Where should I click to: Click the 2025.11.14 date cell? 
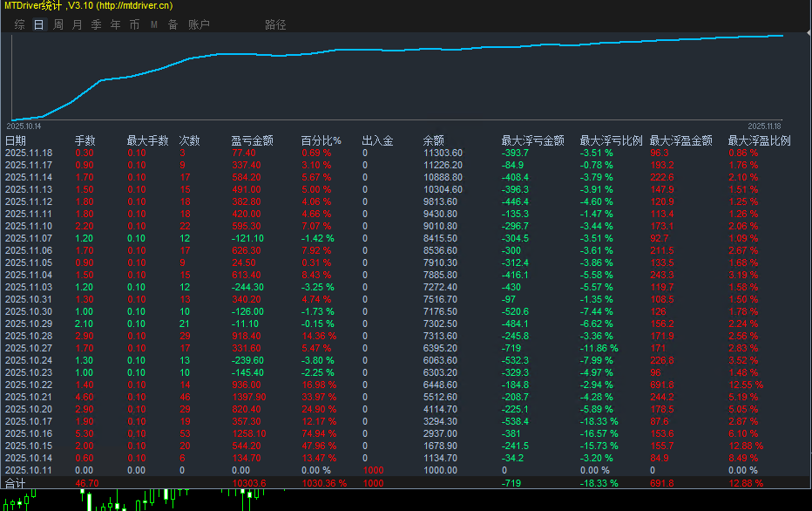(x=29, y=177)
